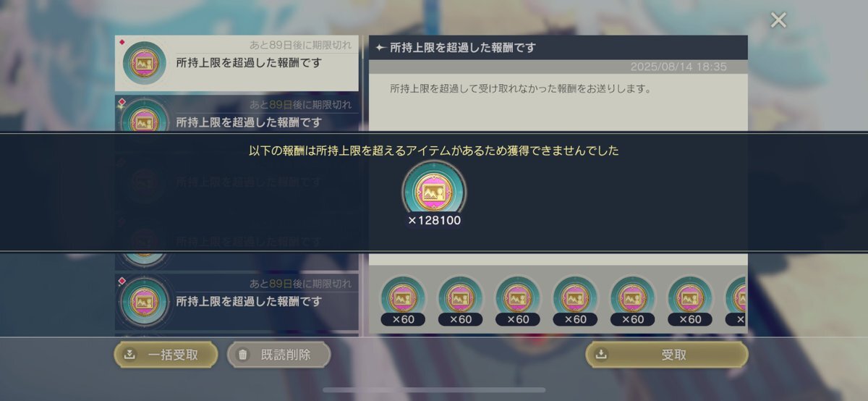
Task: Tap the partially visible last reward icon
Action: pos(736,298)
